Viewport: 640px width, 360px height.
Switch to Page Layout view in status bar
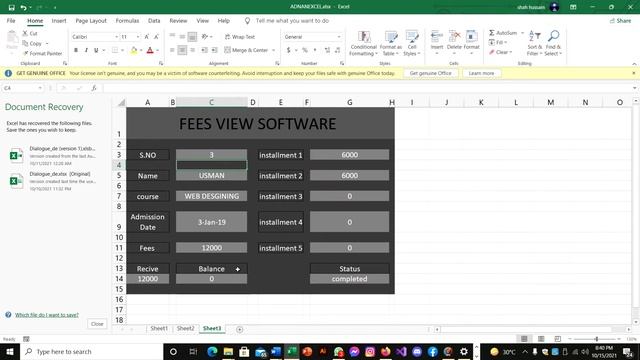point(541,339)
